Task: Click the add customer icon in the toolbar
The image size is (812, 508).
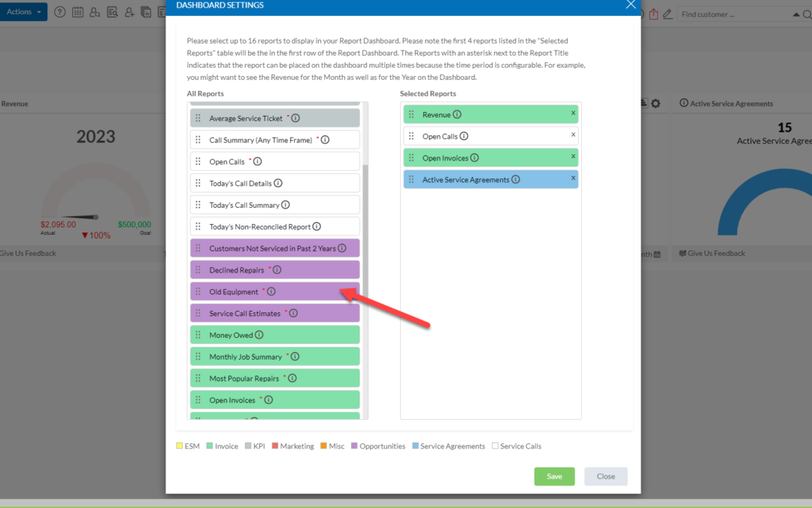Action: tap(129, 12)
